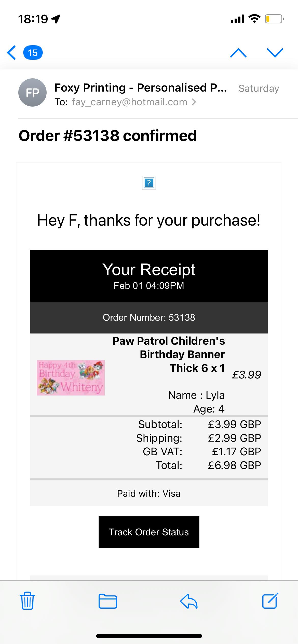This screenshot has width=298, height=644.
Task: Tap the battery indicator in status bar
Action: click(274, 19)
